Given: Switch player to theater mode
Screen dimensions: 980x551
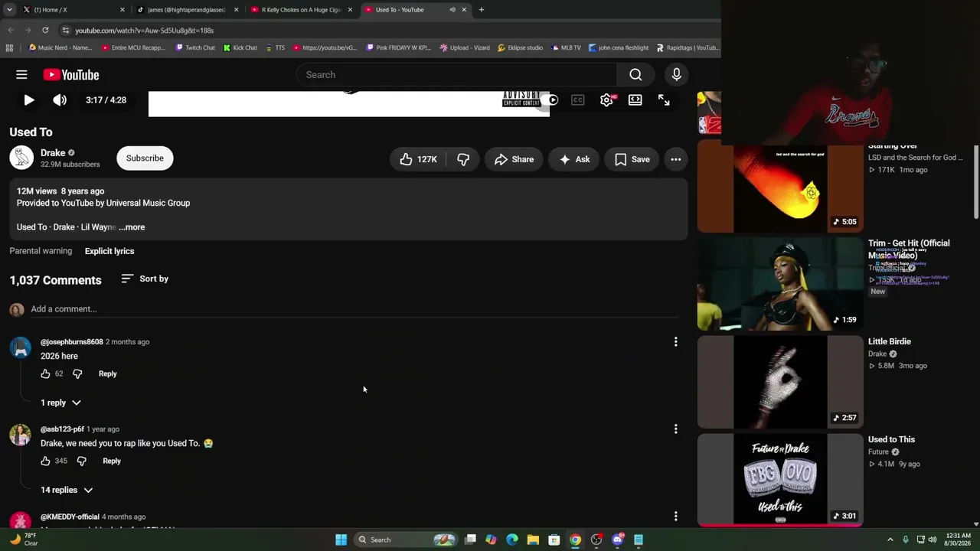Looking at the screenshot, I should 635,99.
